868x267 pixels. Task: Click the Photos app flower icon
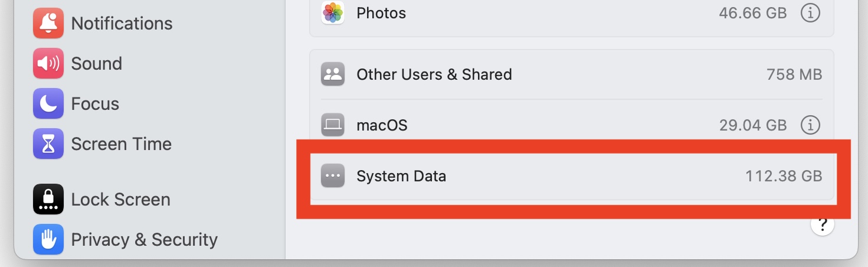click(x=333, y=13)
